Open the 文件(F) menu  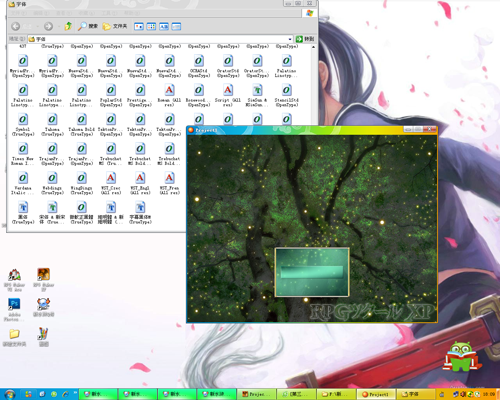pos(19,13)
